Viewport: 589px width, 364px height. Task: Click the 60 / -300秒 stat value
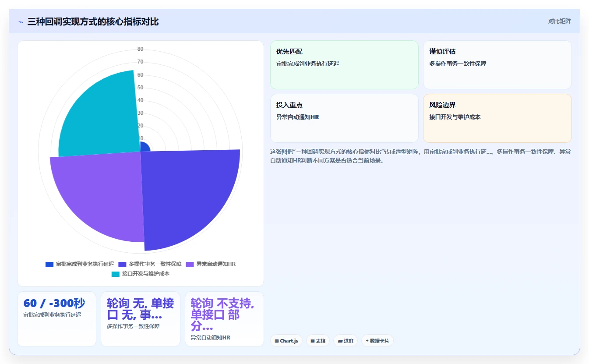pos(54,303)
